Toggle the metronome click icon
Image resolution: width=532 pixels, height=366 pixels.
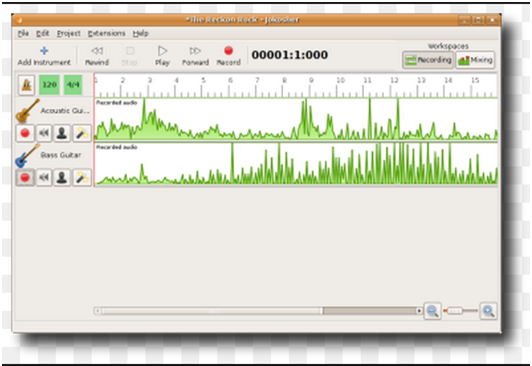26,85
